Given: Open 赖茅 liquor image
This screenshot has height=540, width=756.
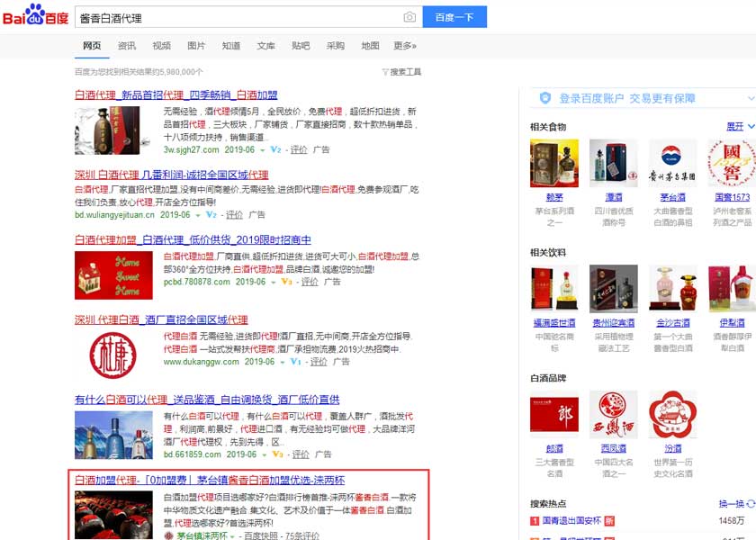Looking at the screenshot, I should pyautogui.click(x=554, y=163).
